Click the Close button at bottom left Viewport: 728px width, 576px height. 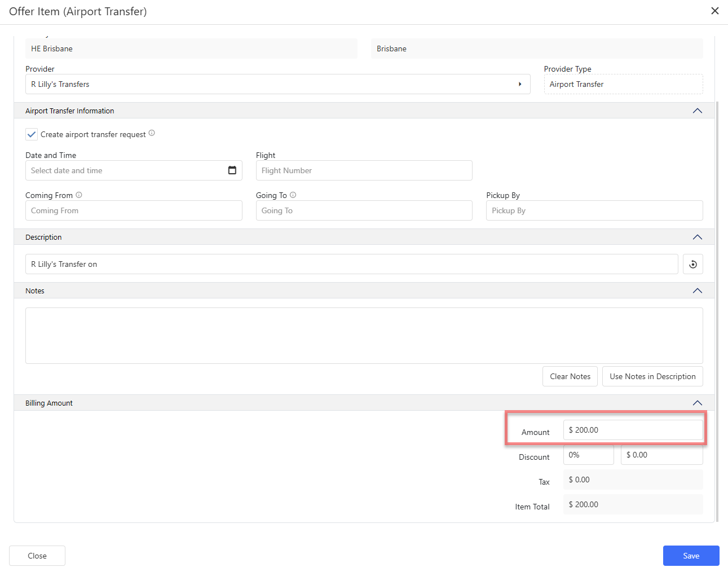coord(37,556)
